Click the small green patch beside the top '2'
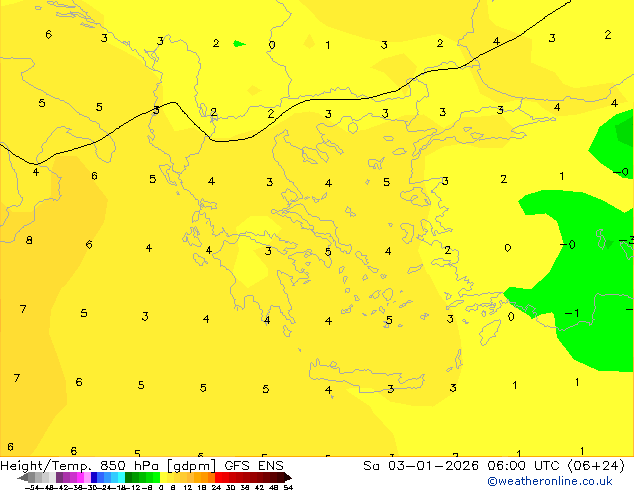The width and height of the screenshot is (634, 490). (x=239, y=43)
